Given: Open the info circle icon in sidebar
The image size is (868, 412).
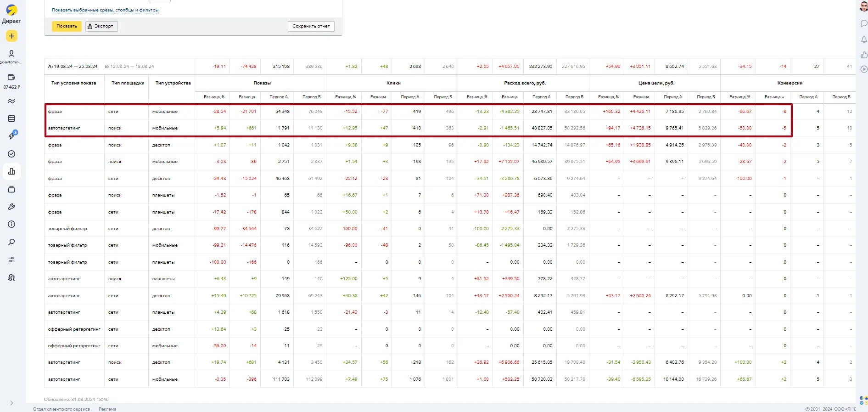Looking at the screenshot, I should pyautogui.click(x=11, y=224).
